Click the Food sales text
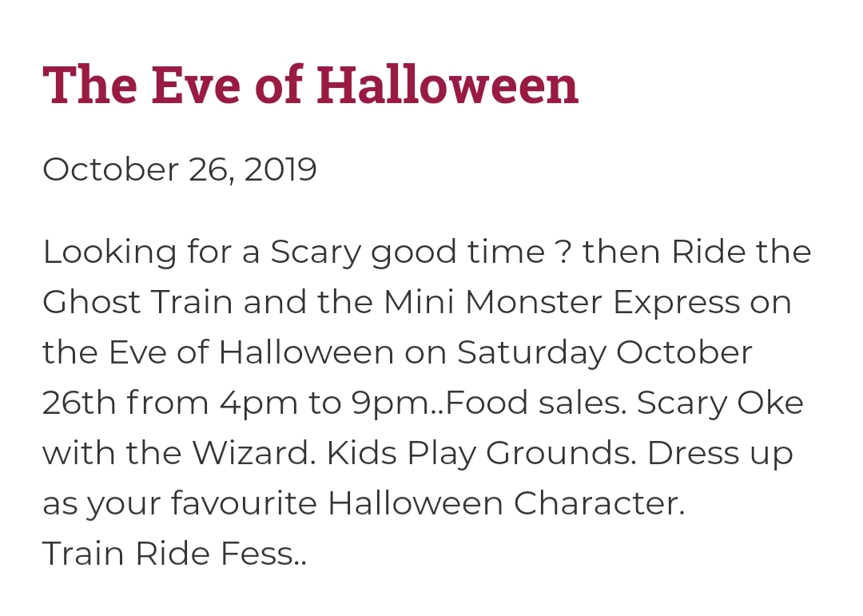The width and height of the screenshot is (863, 616). (x=535, y=403)
